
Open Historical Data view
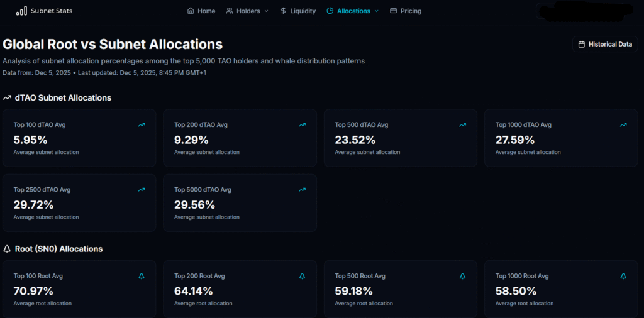pos(605,45)
